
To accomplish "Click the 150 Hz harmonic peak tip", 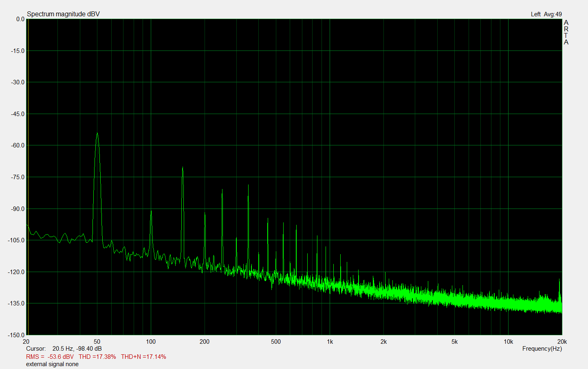I will pos(183,167).
